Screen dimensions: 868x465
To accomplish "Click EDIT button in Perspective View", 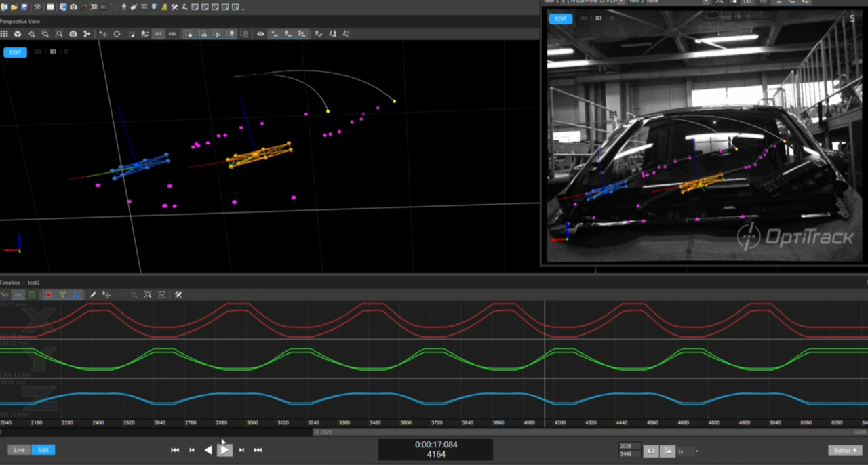I will point(15,52).
